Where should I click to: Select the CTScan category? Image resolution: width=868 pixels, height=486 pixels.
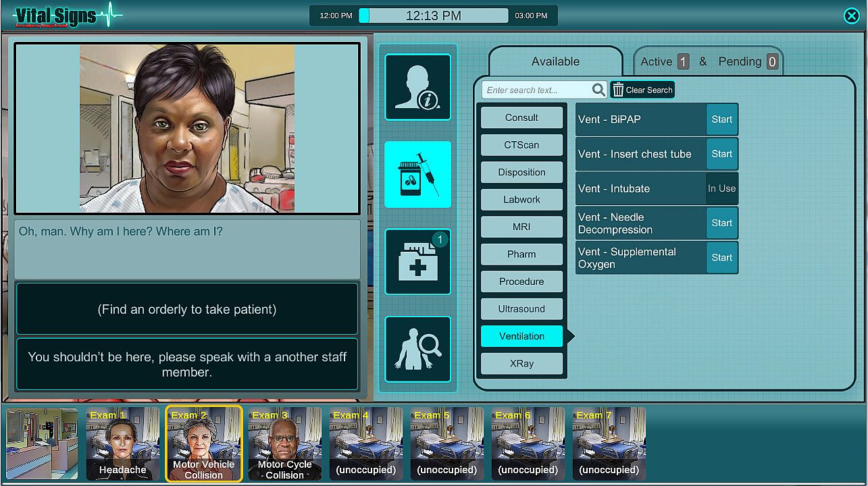click(521, 145)
